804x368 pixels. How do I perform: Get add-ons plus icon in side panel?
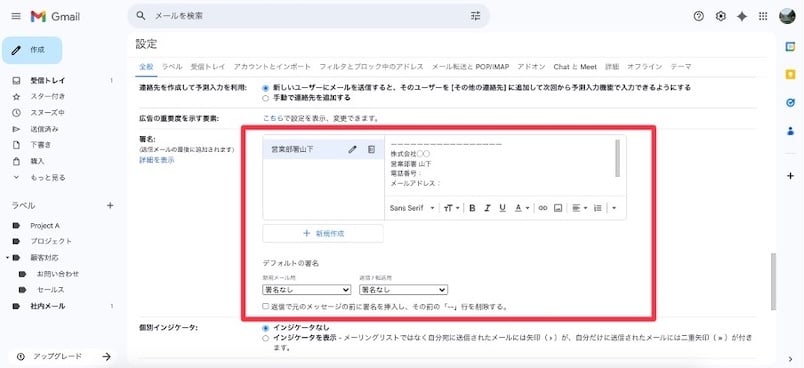tap(790, 176)
